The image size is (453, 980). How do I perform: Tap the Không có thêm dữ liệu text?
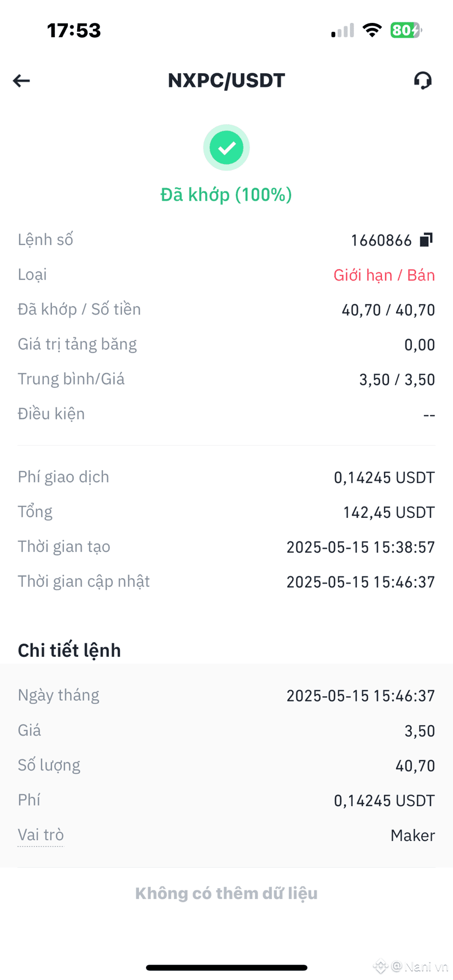(226, 893)
